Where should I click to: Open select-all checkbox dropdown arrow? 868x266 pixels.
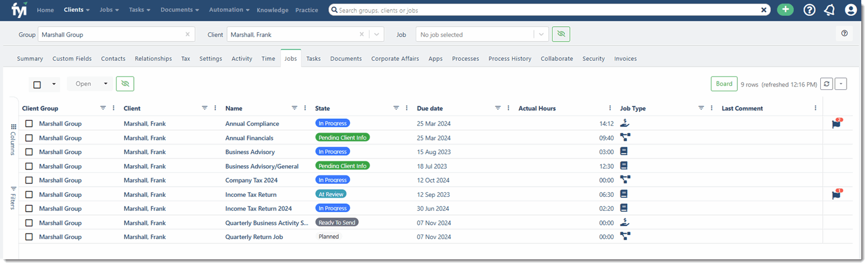(53, 84)
